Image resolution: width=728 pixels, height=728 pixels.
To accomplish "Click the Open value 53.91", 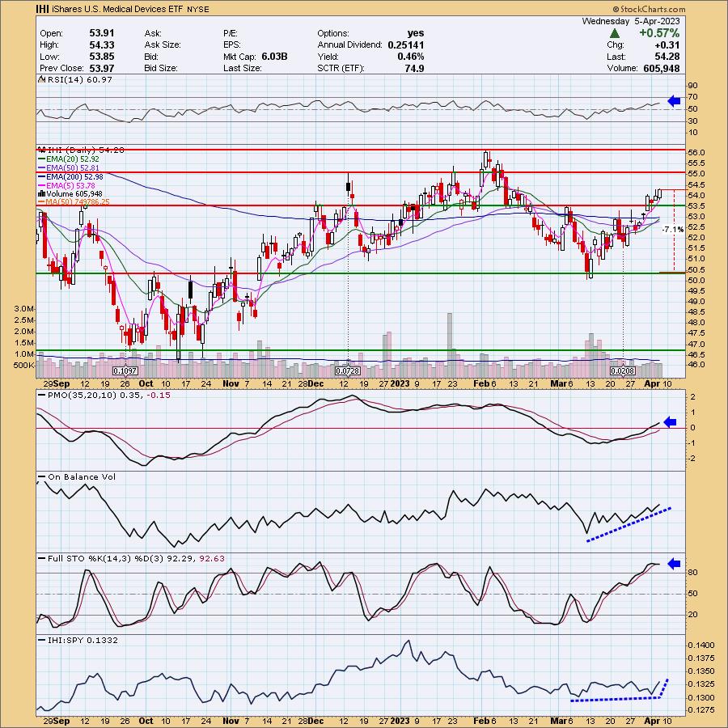I will 102,33.
